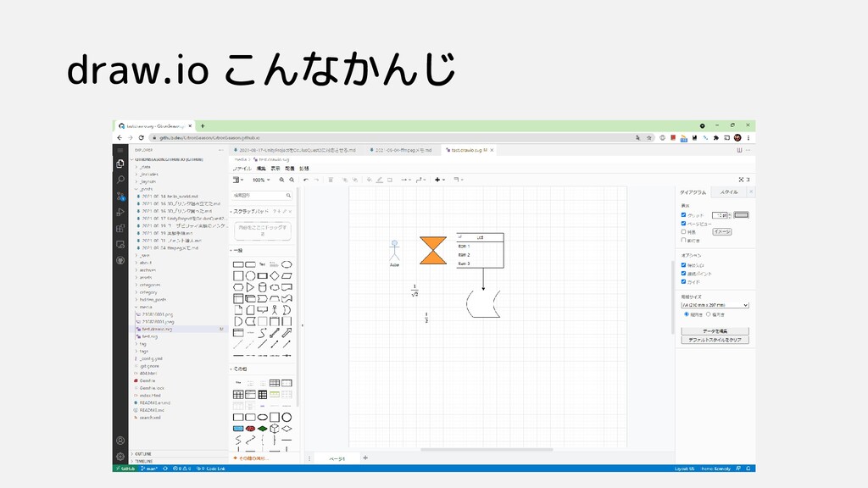868x488 pixels.
Task: Open the 表示 menu
Action: [x=275, y=169]
